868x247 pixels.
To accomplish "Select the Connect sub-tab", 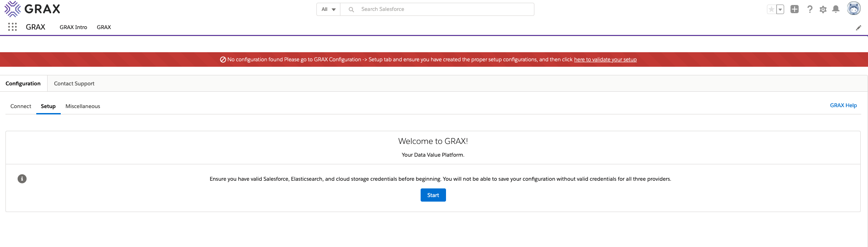I will pos(21,106).
